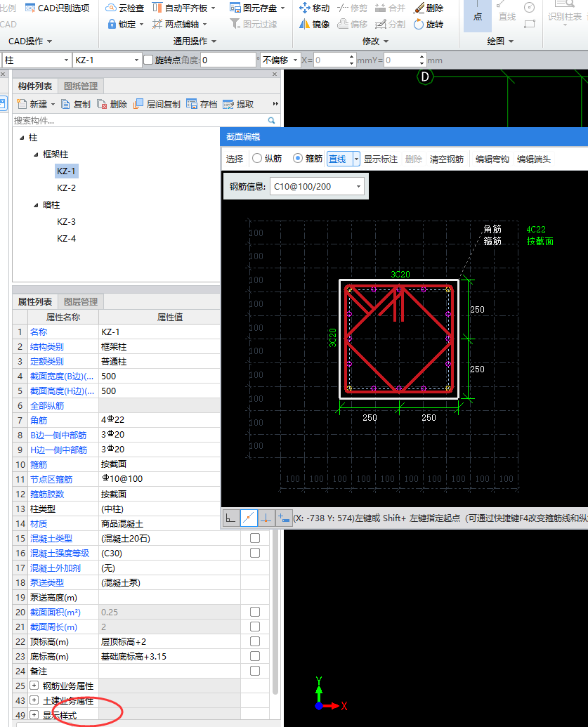Screen dimensions: 588x727
Task: Open the 通用操作 group menu
Action: point(195,41)
